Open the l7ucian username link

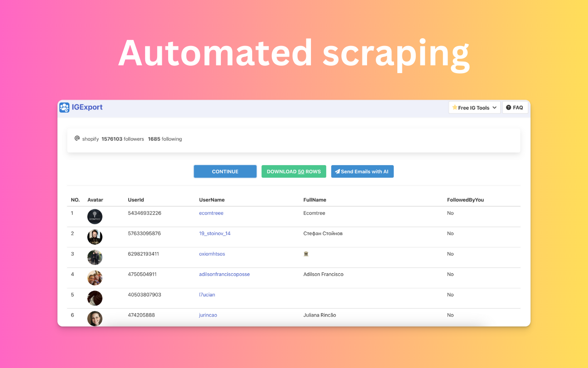click(x=207, y=294)
